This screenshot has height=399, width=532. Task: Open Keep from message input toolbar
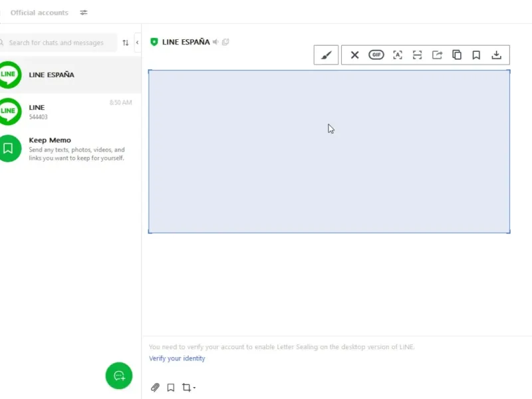pos(171,388)
